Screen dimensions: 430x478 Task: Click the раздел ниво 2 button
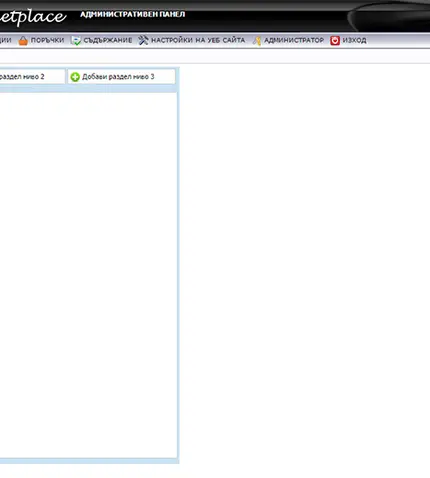32,76
